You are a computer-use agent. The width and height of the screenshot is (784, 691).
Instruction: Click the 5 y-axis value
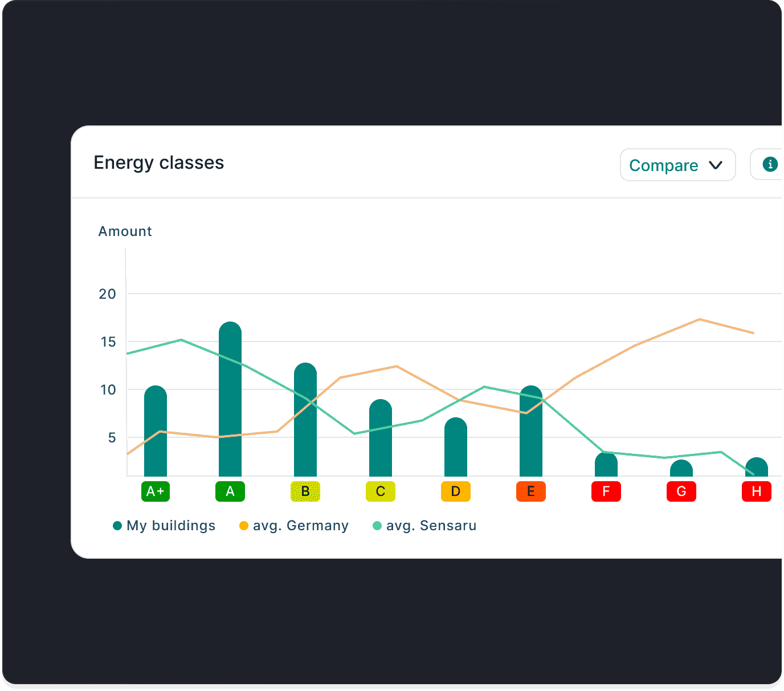tap(112, 438)
